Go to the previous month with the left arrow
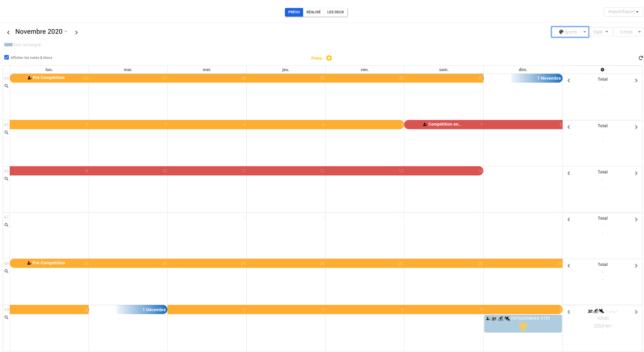Screen dimensions: 644x352 [x=8, y=32]
